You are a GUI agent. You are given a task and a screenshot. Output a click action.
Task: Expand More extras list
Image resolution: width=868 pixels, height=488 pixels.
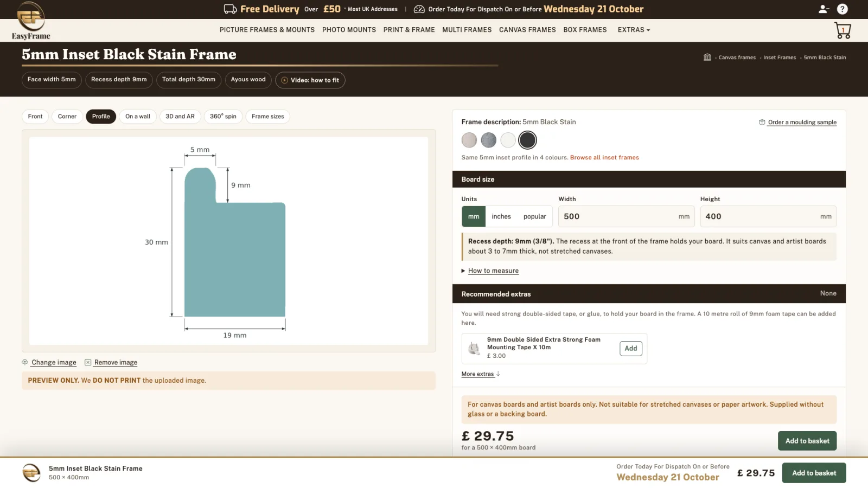(481, 374)
